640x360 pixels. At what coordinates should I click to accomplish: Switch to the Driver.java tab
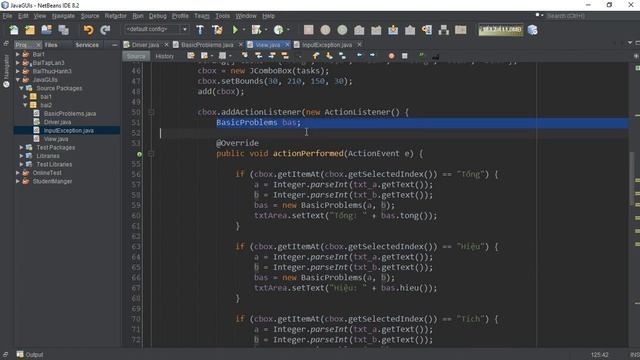pos(145,44)
